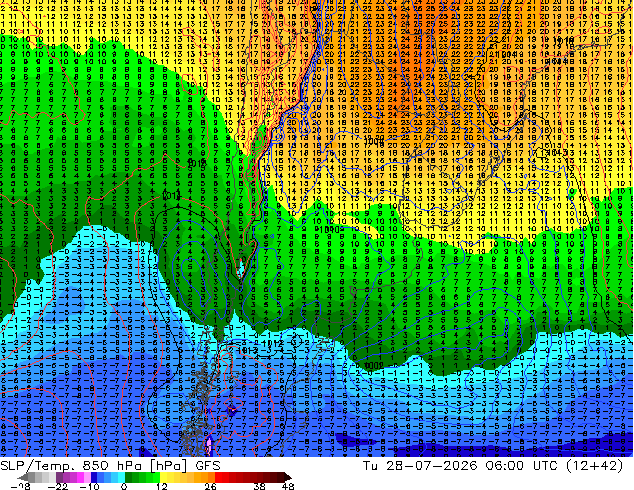The height and width of the screenshot is (490, 634).
Task: Click the "26" label on the color legend
Action: (210, 486)
